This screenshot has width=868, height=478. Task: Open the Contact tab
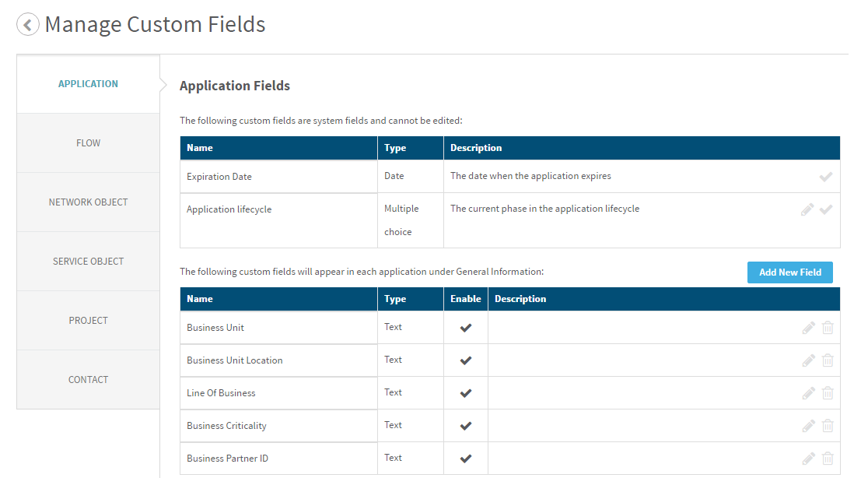coord(88,380)
